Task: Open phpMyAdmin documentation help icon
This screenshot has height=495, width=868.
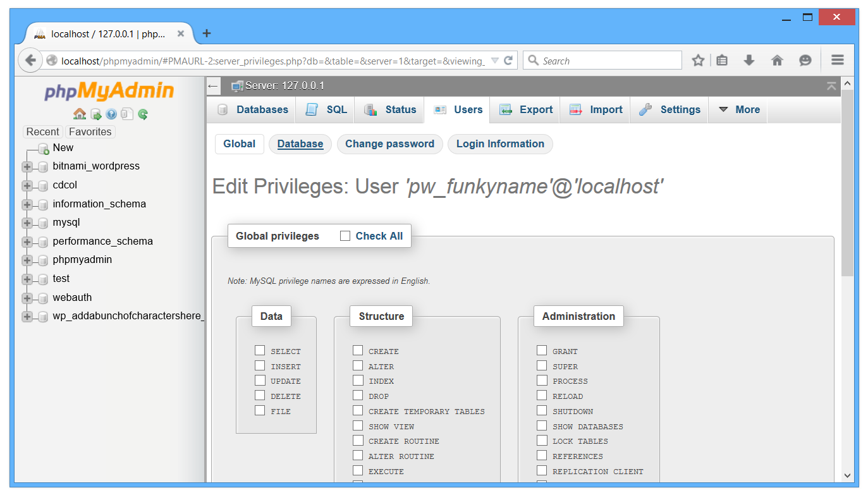Action: pyautogui.click(x=111, y=114)
